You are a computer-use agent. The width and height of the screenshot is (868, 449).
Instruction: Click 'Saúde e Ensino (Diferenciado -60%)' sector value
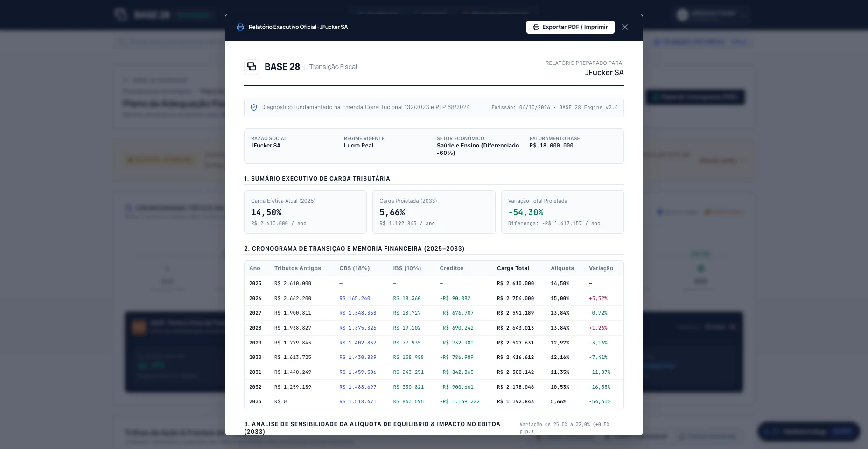[x=478, y=149]
